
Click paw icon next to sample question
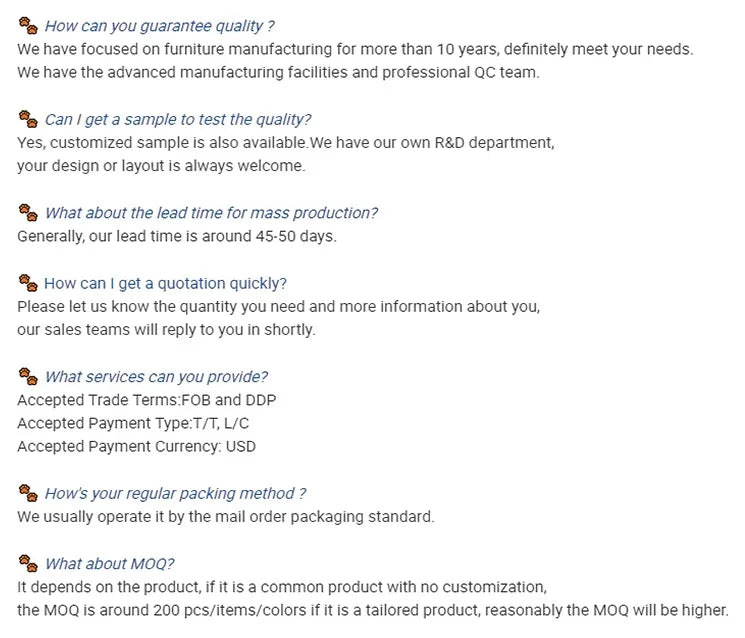tap(28, 119)
